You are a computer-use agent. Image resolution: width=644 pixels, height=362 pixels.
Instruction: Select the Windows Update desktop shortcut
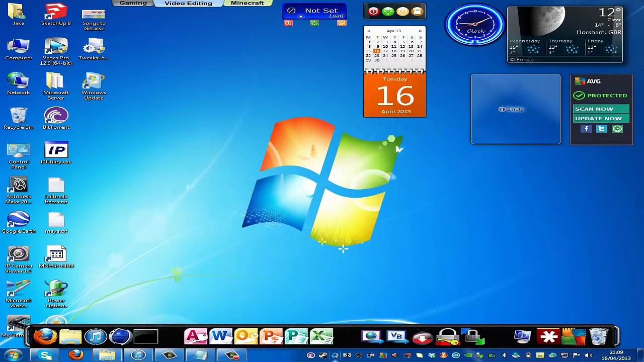point(94,86)
